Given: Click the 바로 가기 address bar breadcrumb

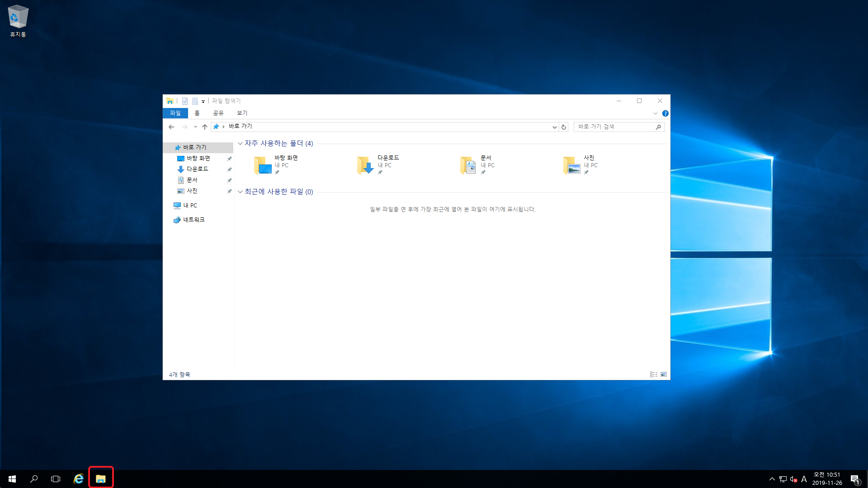Looking at the screenshot, I should (240, 127).
